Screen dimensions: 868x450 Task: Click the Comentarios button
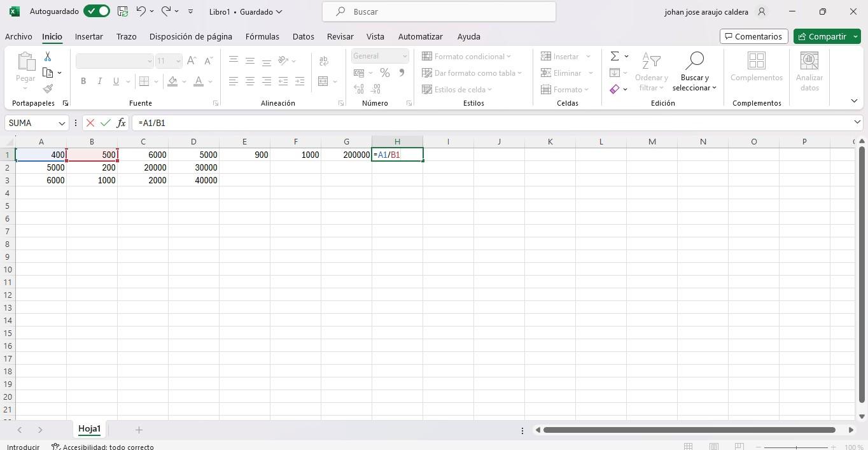pos(753,36)
